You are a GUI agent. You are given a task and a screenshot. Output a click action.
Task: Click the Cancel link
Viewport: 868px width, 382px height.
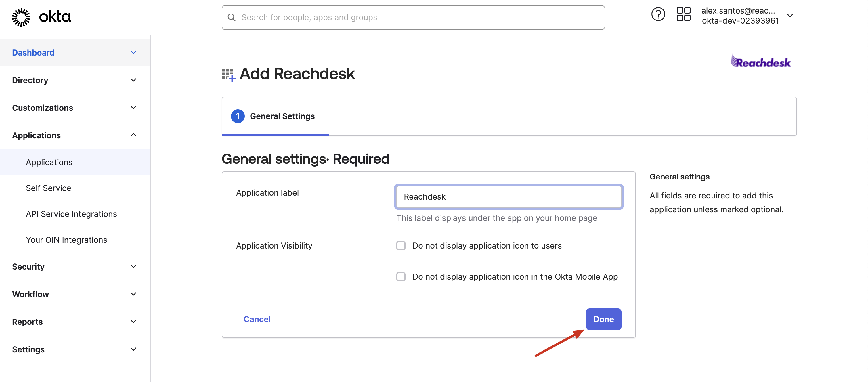click(257, 319)
